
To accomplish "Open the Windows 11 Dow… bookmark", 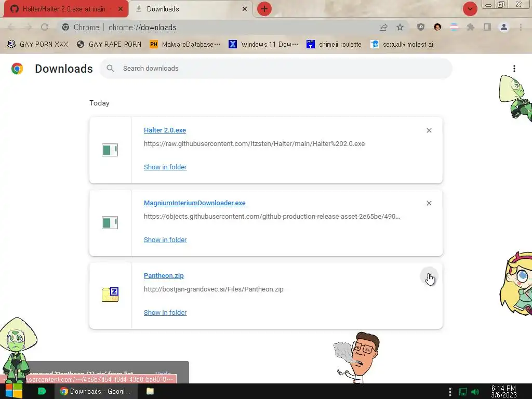I will (263, 45).
